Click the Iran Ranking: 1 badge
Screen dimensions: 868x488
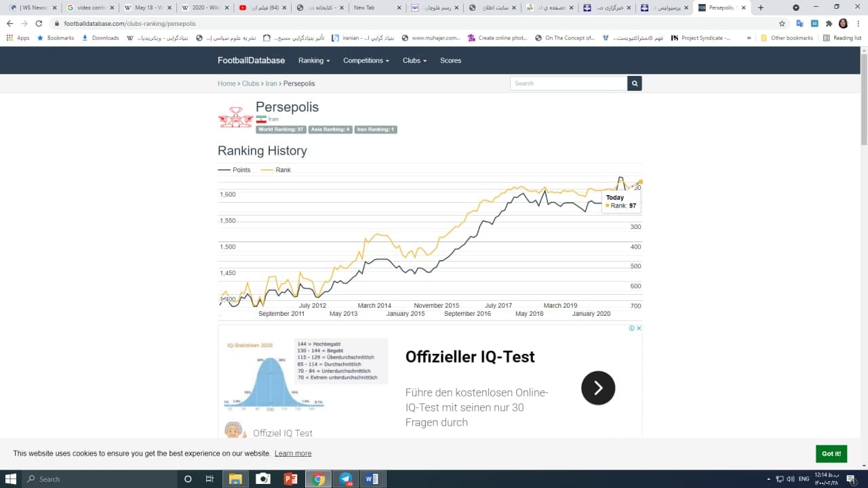click(x=376, y=129)
